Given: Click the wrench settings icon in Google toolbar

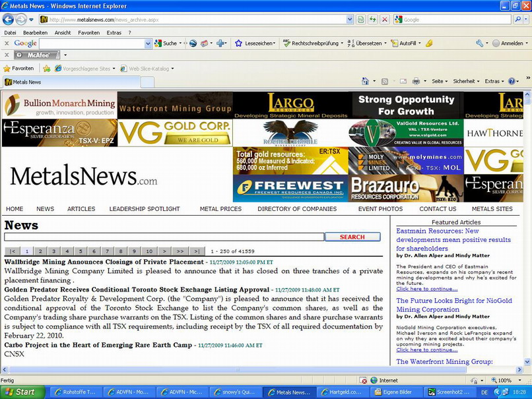Looking at the screenshot, I should point(479,44).
